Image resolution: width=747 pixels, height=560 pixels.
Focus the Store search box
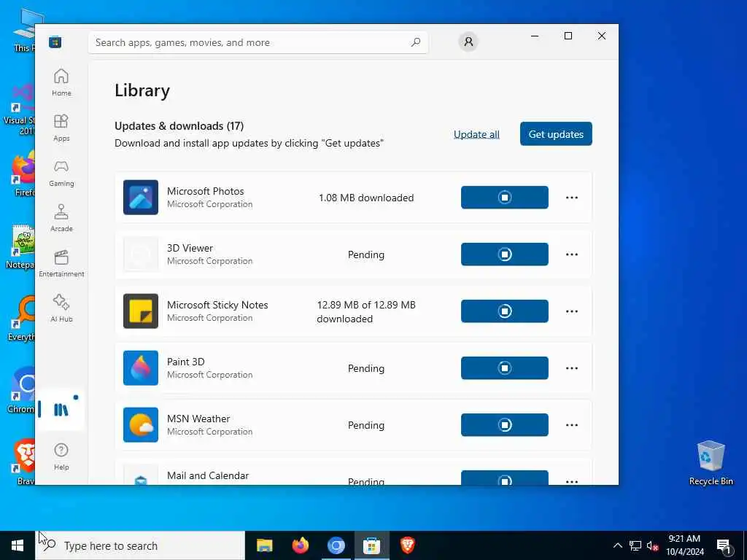coord(258,42)
